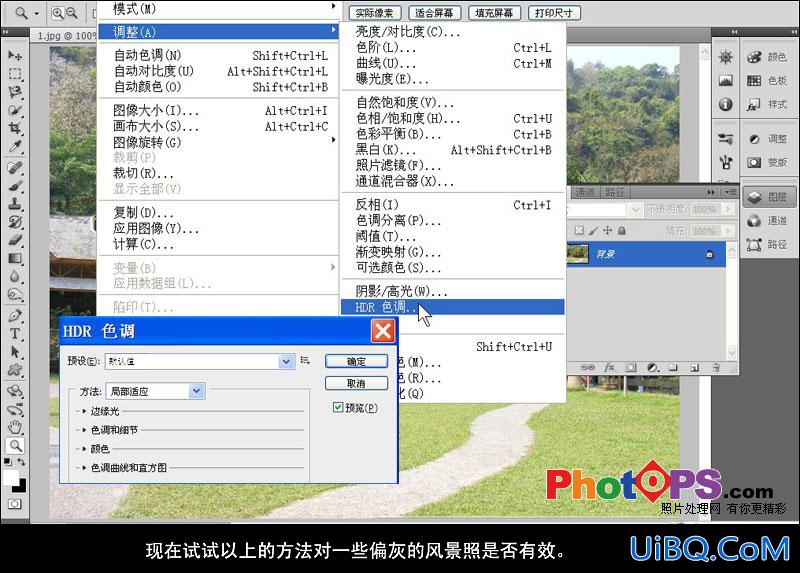Click the new layer icon in Layers panel
Viewport: 800px width, 573px height.
click(694, 367)
